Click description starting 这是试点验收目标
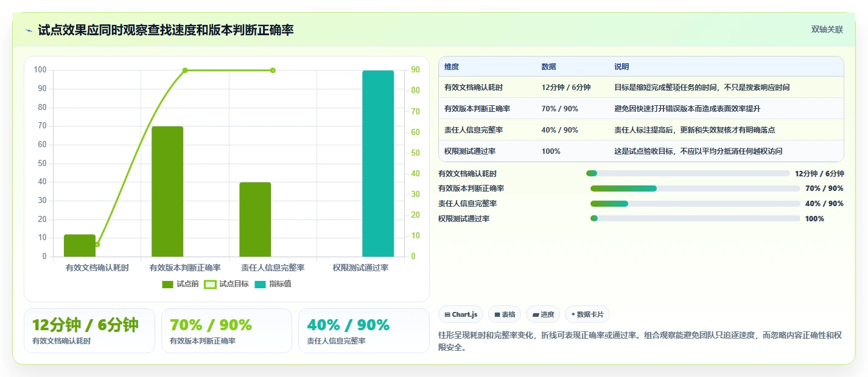Viewport: 868px width, 377px height. pos(698,151)
